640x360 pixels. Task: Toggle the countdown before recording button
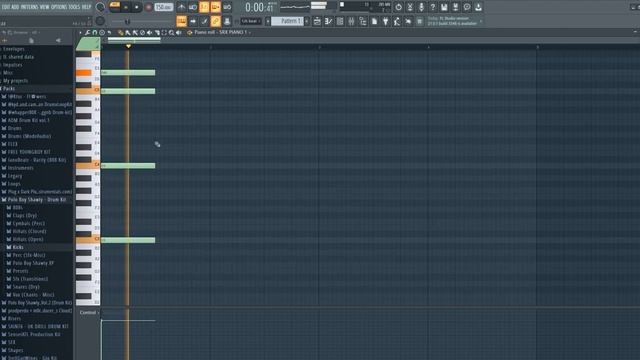(204, 7)
